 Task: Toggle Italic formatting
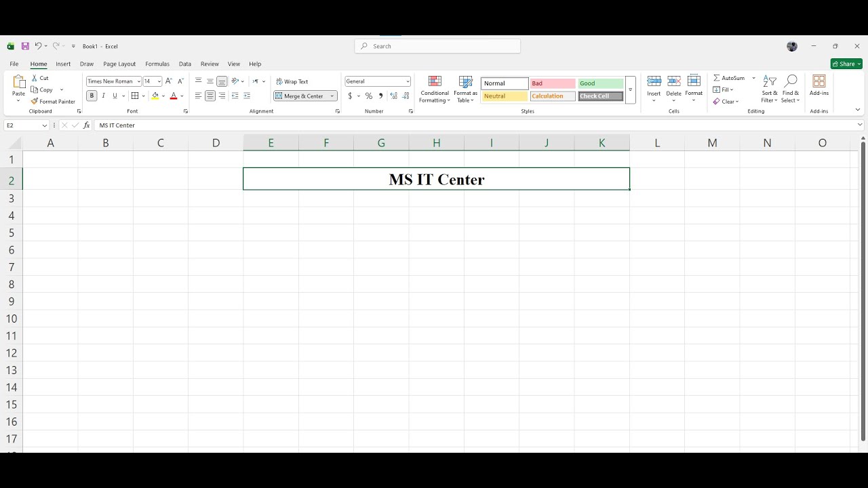103,96
